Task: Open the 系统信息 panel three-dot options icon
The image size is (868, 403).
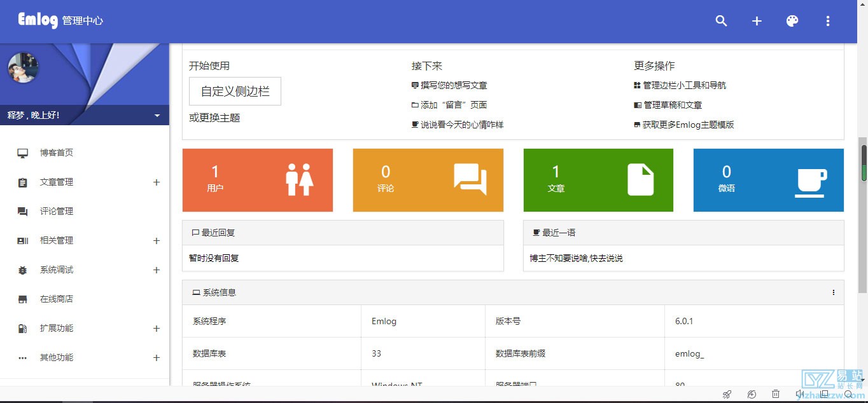Action: [834, 292]
